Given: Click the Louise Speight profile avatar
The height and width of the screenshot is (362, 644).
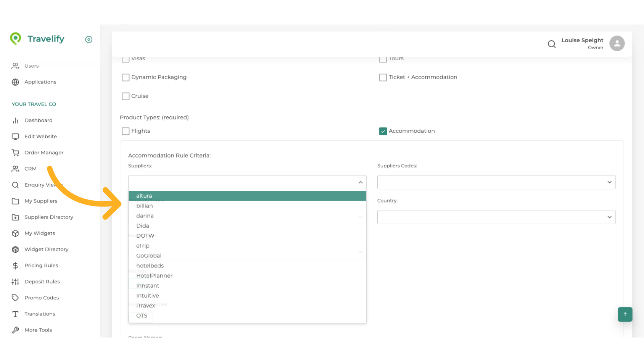Looking at the screenshot, I should 617,43.
